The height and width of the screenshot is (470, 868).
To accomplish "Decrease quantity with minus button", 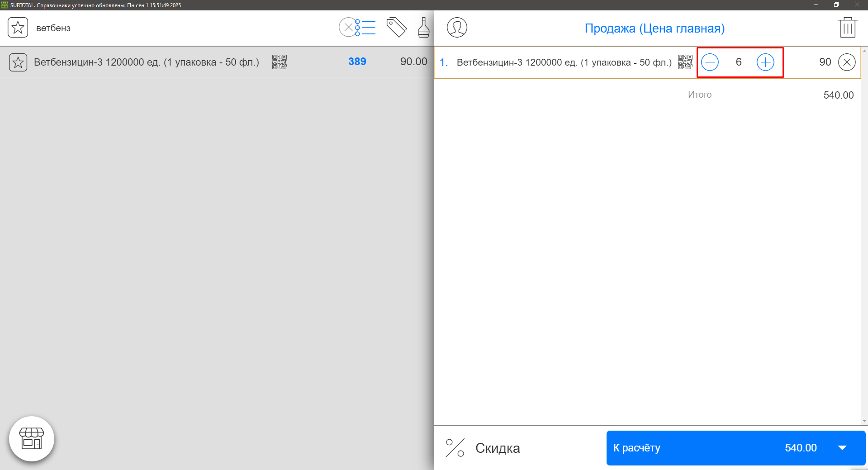I will (x=710, y=62).
